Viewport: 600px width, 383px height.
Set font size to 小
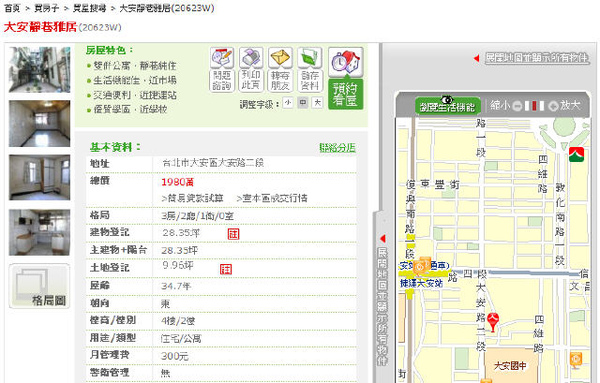(x=288, y=103)
